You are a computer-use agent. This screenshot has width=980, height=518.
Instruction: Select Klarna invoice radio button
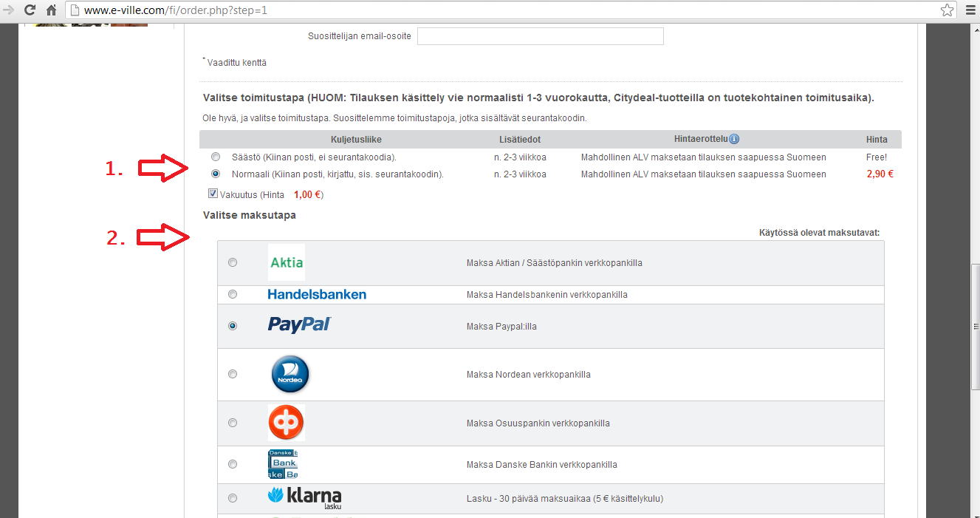click(233, 498)
